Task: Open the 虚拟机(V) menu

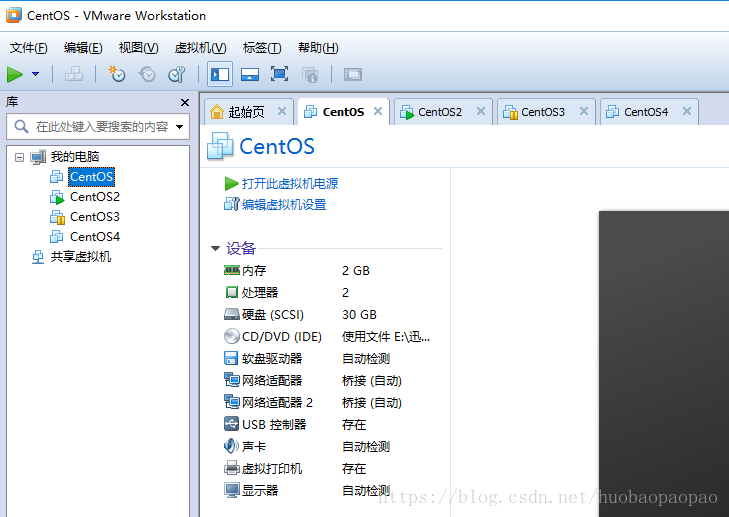Action: [x=200, y=47]
